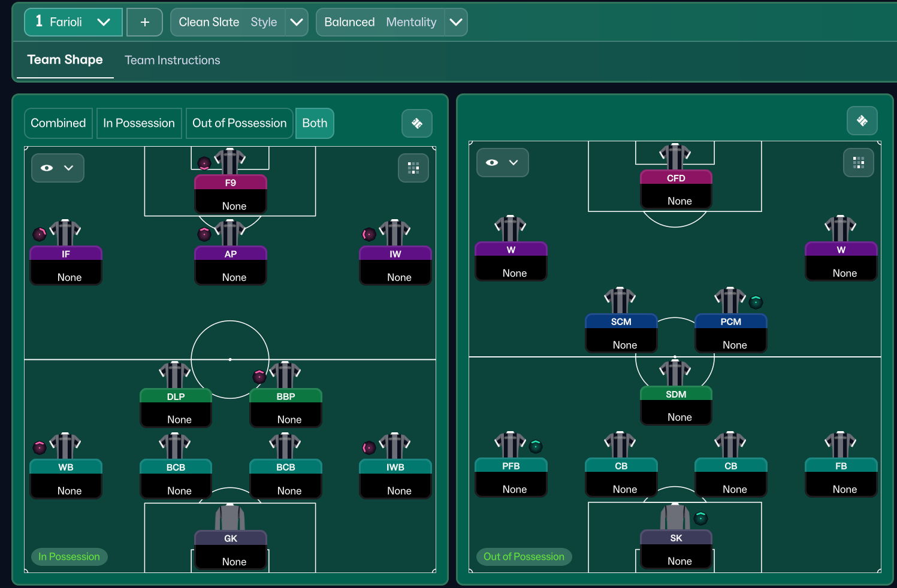Click the pink badge next to the BBP shirt
The image size is (897, 588).
tap(259, 377)
